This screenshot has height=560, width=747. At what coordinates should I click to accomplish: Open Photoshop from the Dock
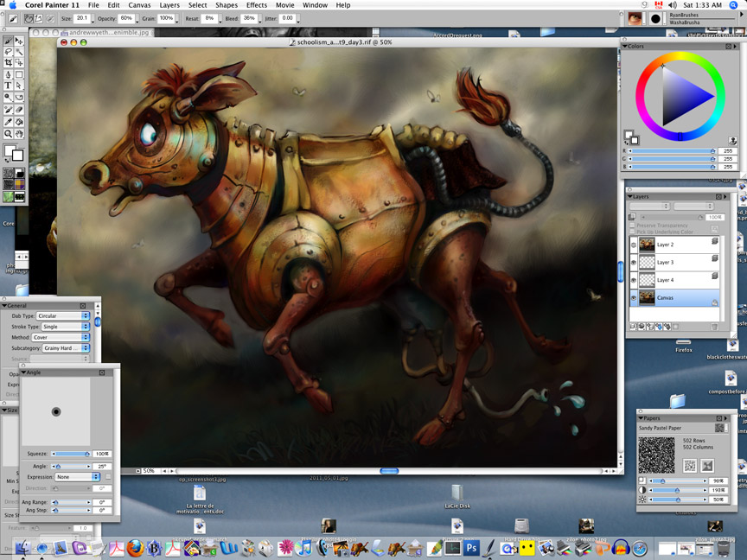(x=471, y=548)
